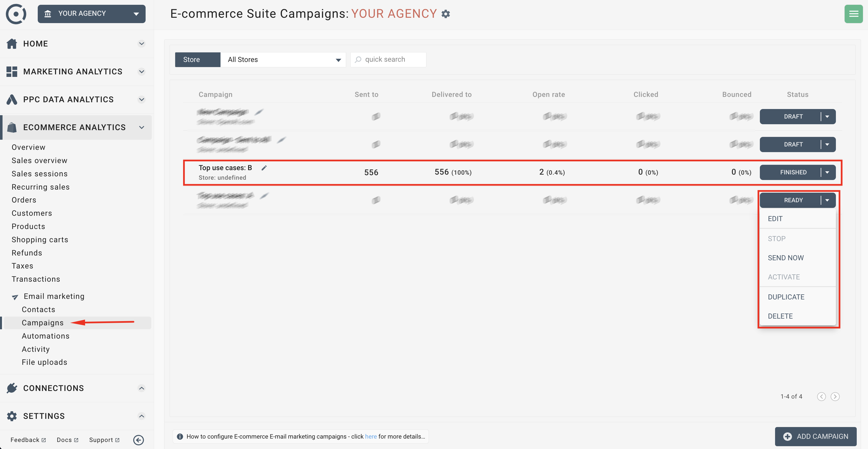The width and height of the screenshot is (868, 449).
Task: Collapse the ECOMMERCE ANALYTICS chevron
Action: pos(141,127)
